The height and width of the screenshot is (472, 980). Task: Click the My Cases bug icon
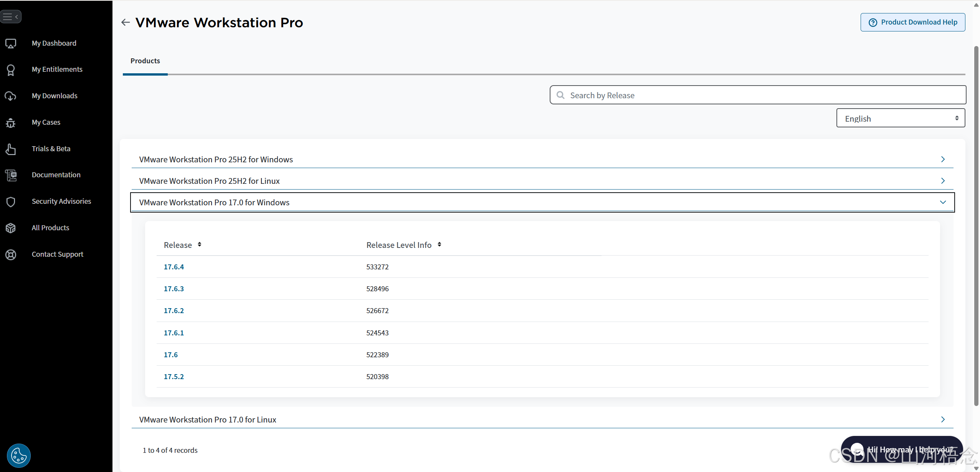coord(11,123)
